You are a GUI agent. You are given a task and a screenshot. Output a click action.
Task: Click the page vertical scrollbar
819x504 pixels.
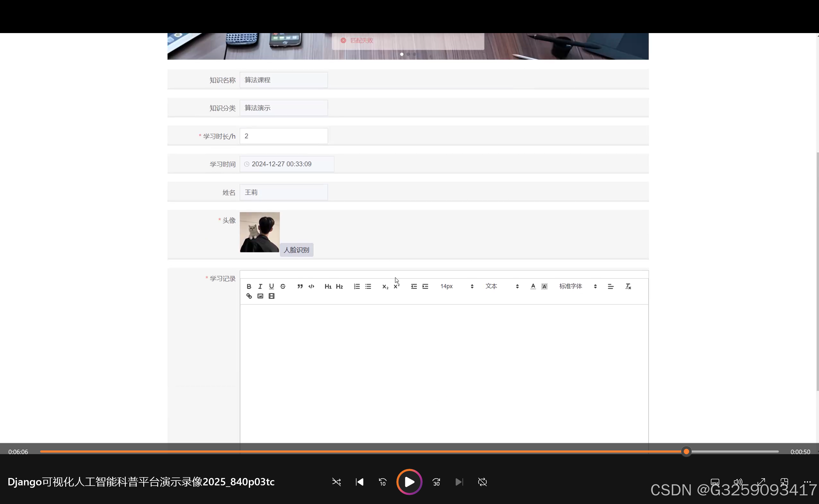tap(817, 272)
